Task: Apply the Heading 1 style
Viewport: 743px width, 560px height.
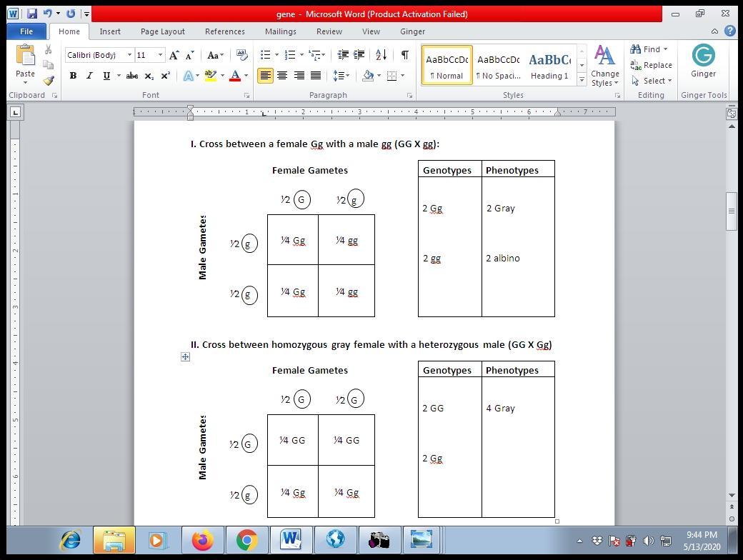Action: 549,66
